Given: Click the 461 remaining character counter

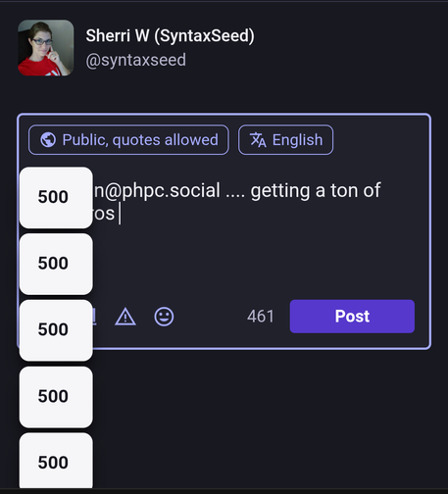Looking at the screenshot, I should click(x=261, y=317).
